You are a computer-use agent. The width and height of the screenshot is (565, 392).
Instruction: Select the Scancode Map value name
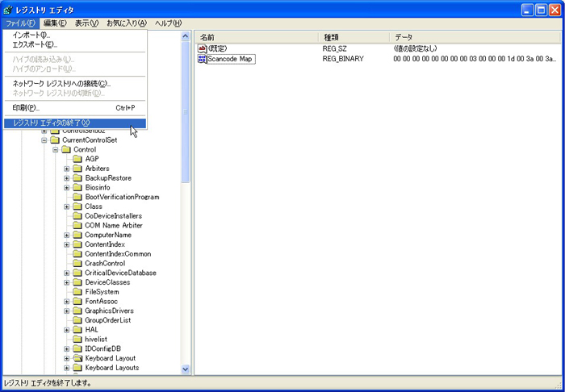[x=232, y=59]
